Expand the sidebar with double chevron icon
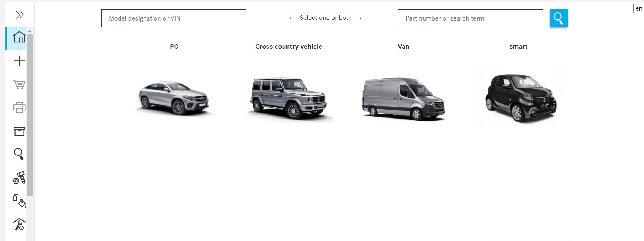 20,15
